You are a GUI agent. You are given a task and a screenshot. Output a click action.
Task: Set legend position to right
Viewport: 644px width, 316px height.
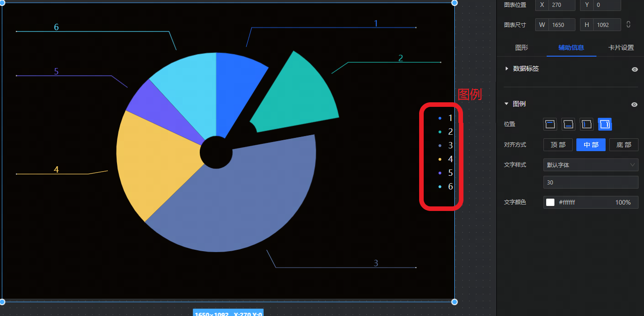click(605, 124)
